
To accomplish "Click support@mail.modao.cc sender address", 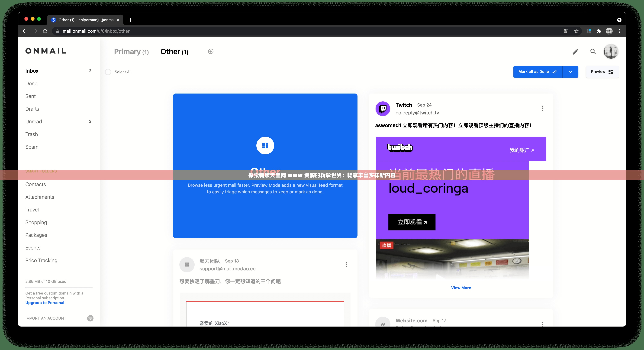I will [x=228, y=269].
